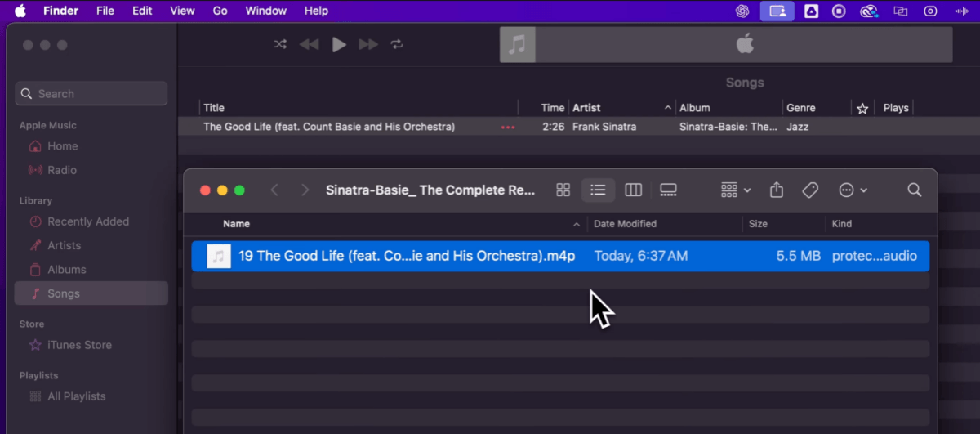This screenshot has height=434, width=980.
Task: Sort songs by Album column
Action: (695, 108)
